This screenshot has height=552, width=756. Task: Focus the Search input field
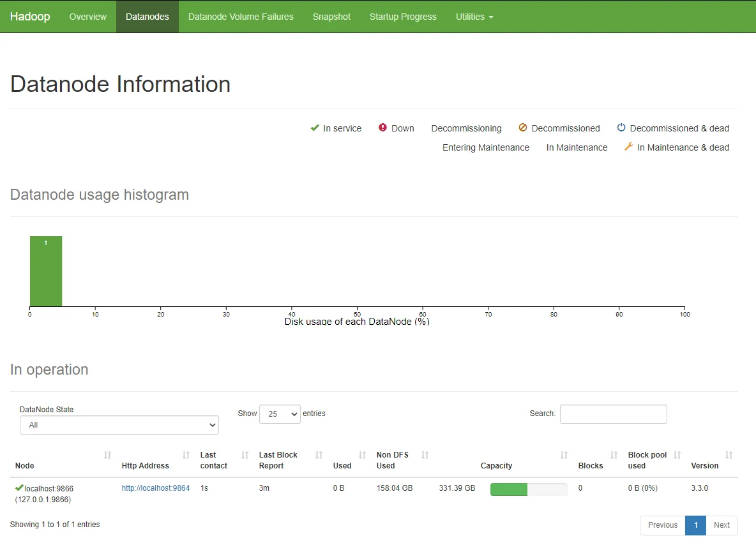613,414
